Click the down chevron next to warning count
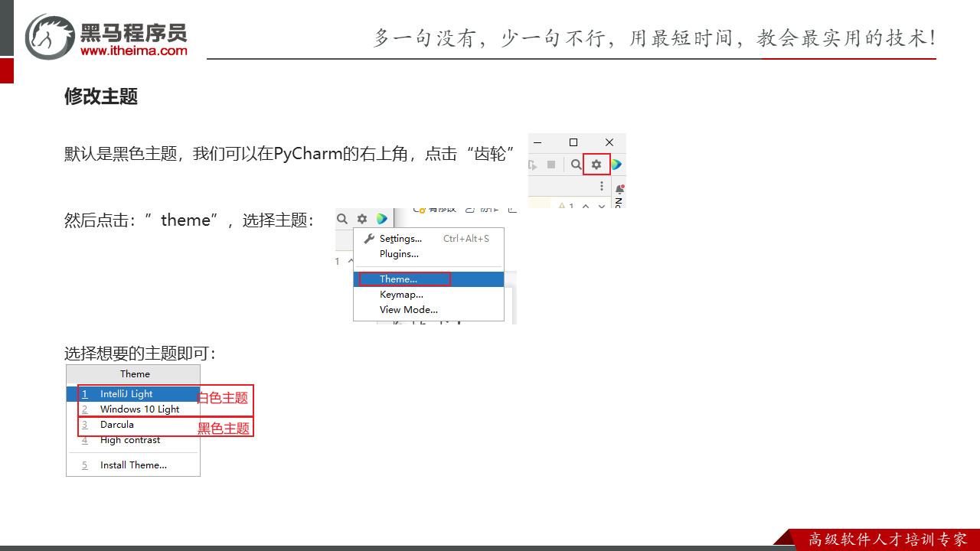Image resolution: width=980 pixels, height=551 pixels. pyautogui.click(x=602, y=206)
